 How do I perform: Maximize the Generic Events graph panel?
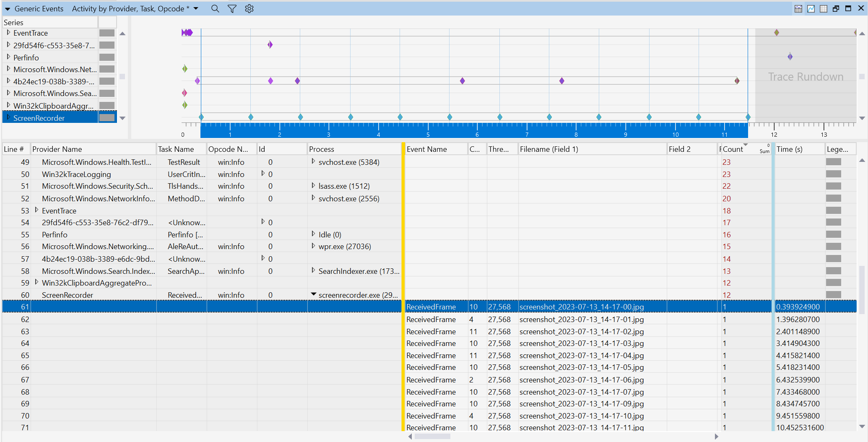tap(848, 8)
